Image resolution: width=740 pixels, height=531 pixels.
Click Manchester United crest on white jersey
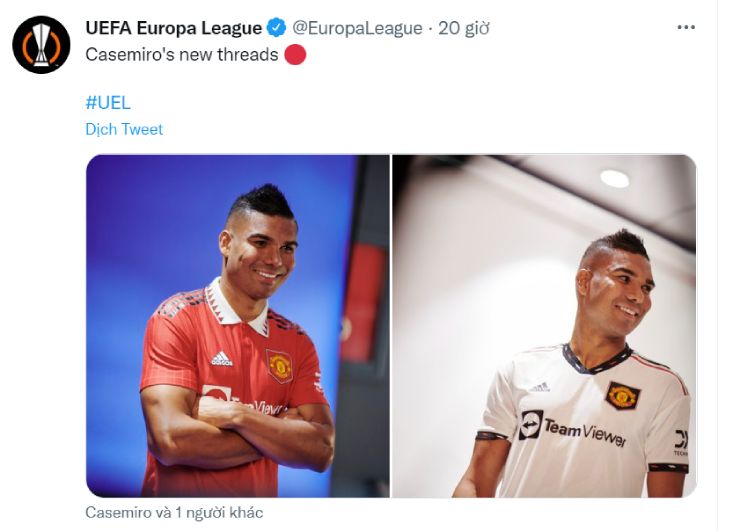click(622, 396)
